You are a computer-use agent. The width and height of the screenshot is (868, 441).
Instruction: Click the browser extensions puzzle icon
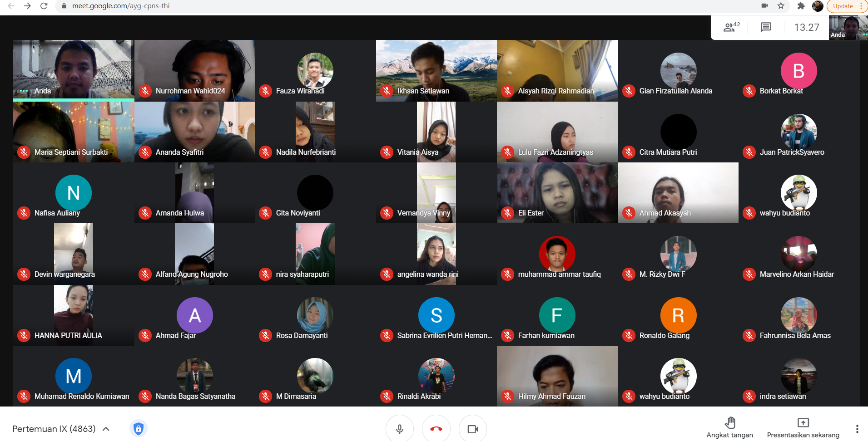tap(801, 6)
